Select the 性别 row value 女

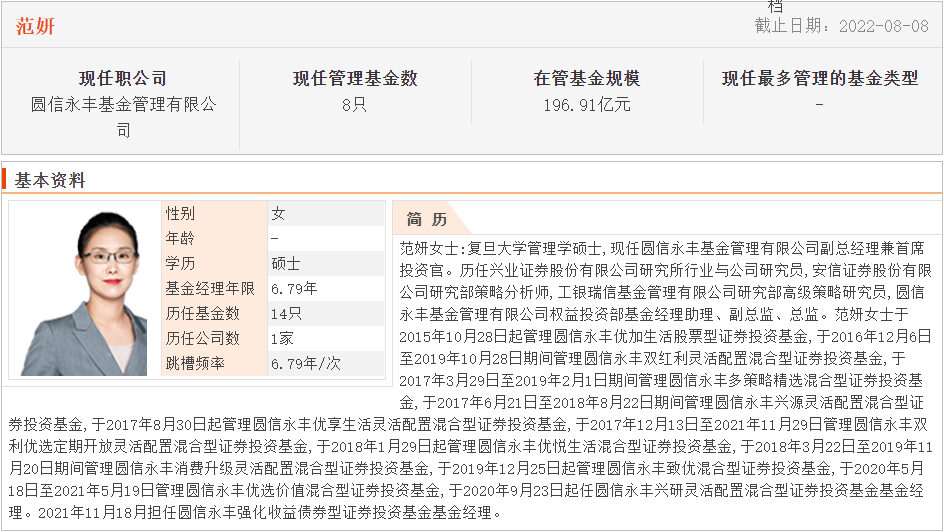click(x=326, y=213)
